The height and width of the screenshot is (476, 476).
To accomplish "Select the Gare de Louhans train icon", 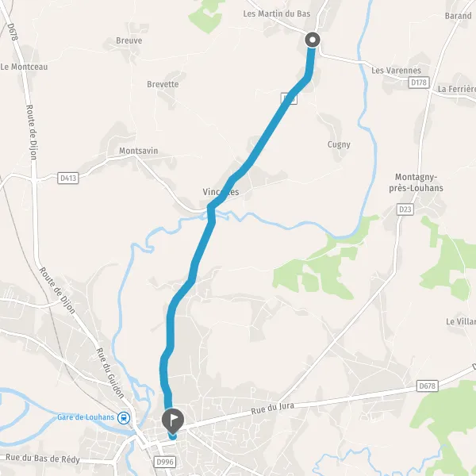I will click(124, 418).
